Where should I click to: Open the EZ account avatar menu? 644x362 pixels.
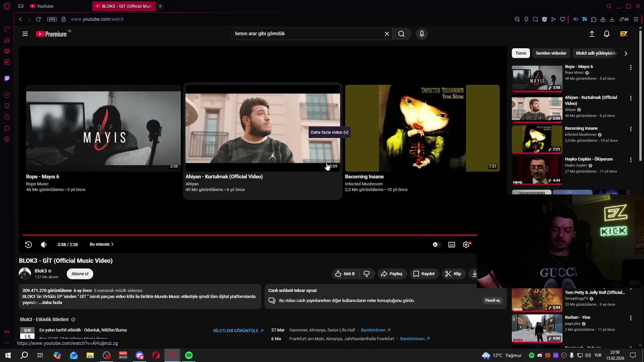click(x=624, y=34)
